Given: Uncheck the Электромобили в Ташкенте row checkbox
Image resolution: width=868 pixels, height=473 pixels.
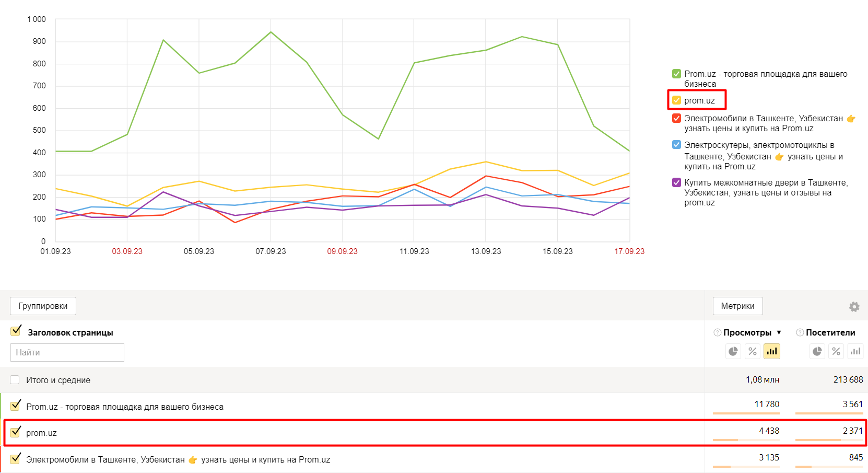Looking at the screenshot, I should click(x=16, y=458).
